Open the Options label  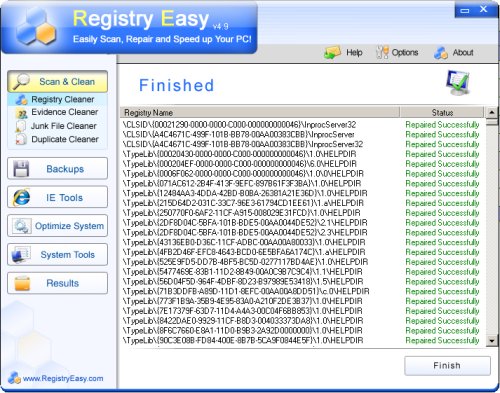[x=405, y=53]
